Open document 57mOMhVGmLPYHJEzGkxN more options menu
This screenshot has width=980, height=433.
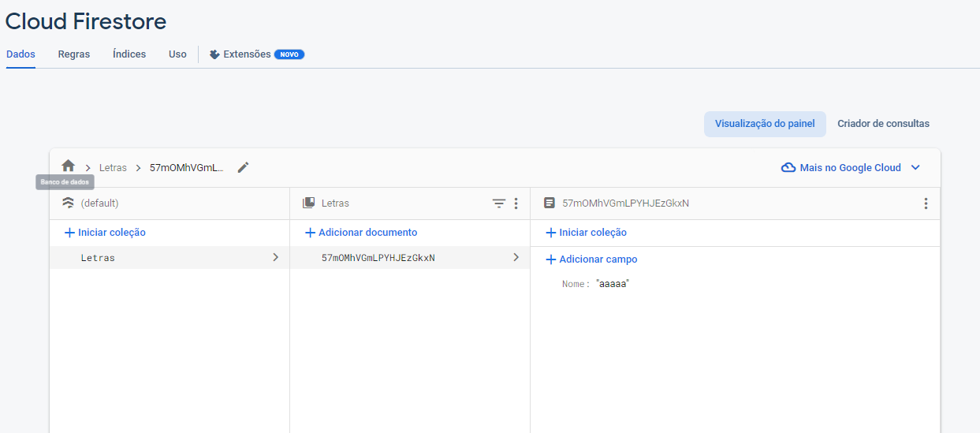(x=926, y=203)
